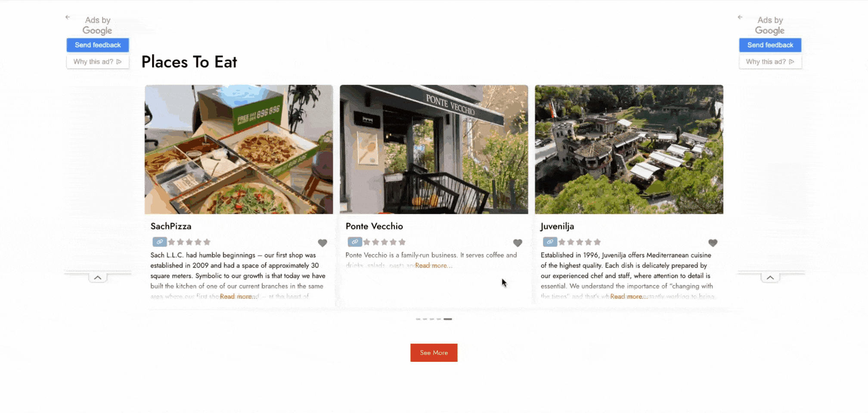Screen dimensions: 868x413
Task: Collapse the right ad with chevron
Action: coord(770,277)
